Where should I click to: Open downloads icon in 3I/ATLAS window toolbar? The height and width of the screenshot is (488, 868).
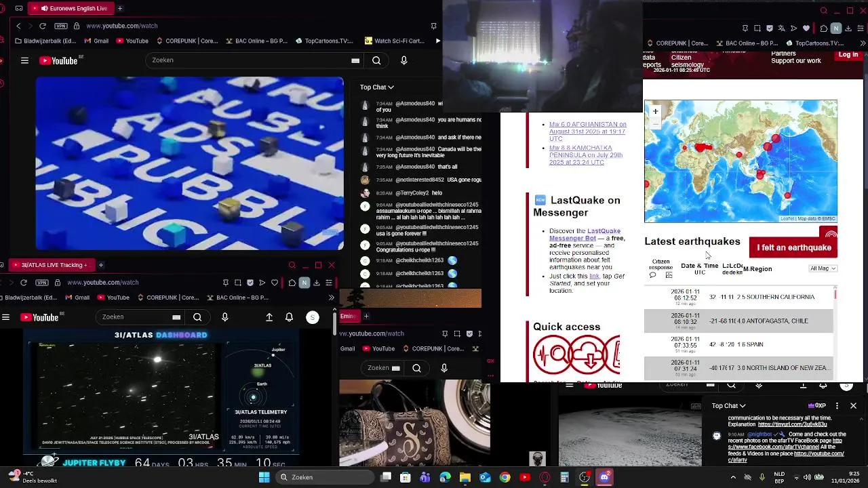[317, 283]
